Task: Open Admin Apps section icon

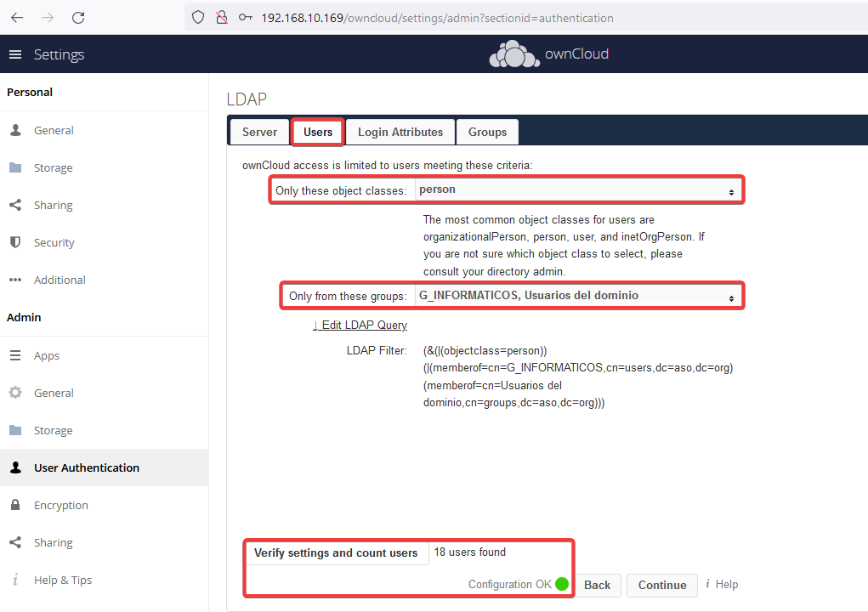Action: tap(15, 355)
